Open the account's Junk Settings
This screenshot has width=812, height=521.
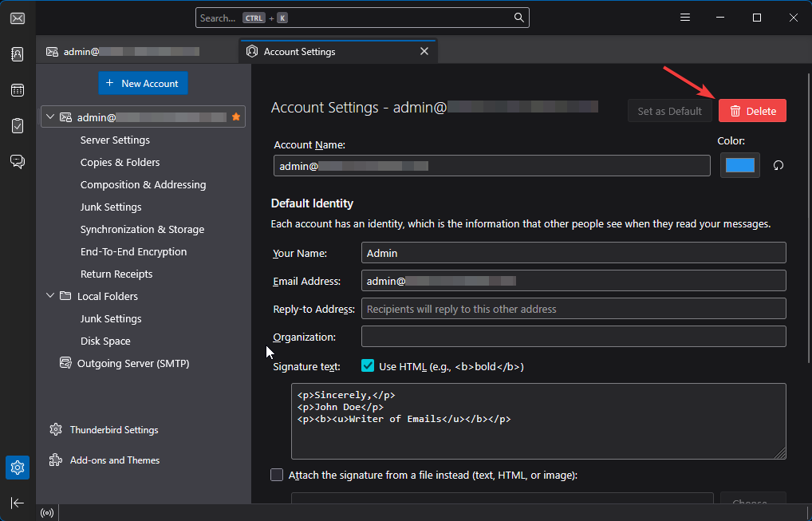coord(111,207)
